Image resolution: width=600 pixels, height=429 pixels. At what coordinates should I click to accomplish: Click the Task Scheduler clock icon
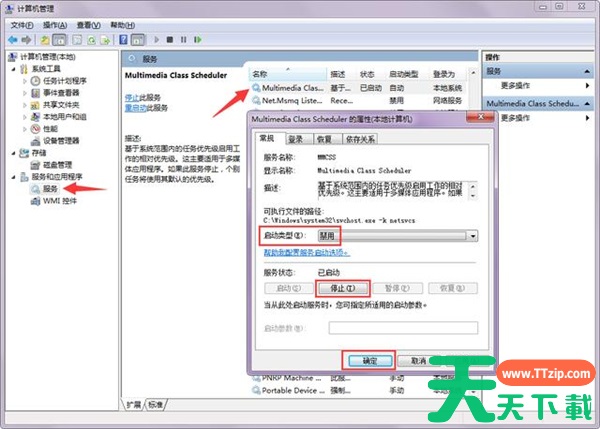pos(35,81)
